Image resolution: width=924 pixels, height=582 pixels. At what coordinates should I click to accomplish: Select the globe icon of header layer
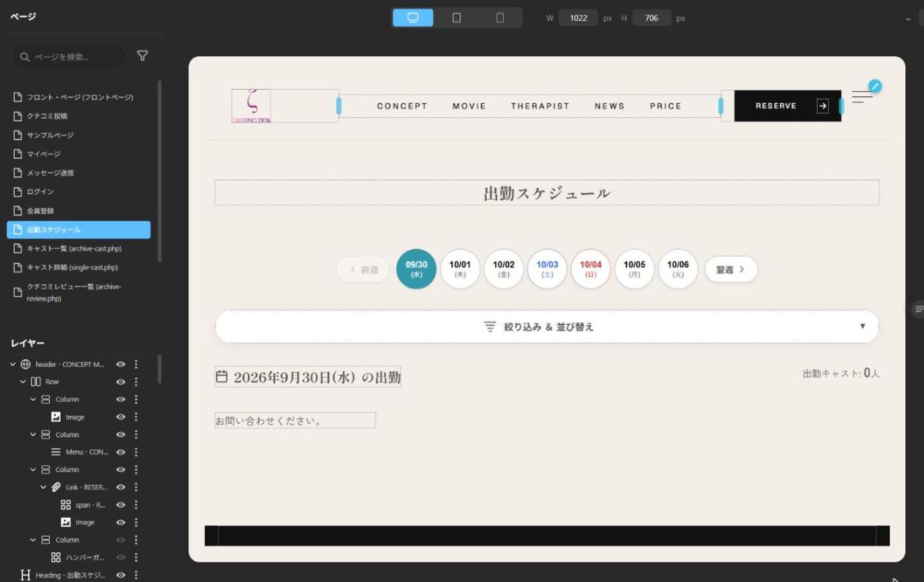coord(25,364)
